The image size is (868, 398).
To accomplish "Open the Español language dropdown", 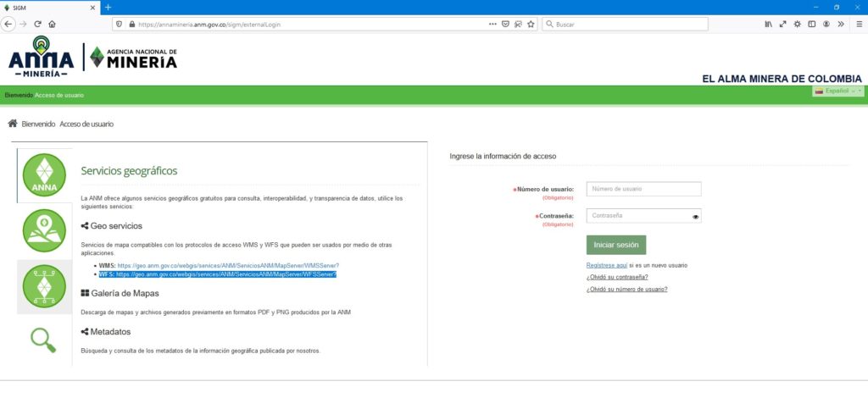I will (837, 91).
